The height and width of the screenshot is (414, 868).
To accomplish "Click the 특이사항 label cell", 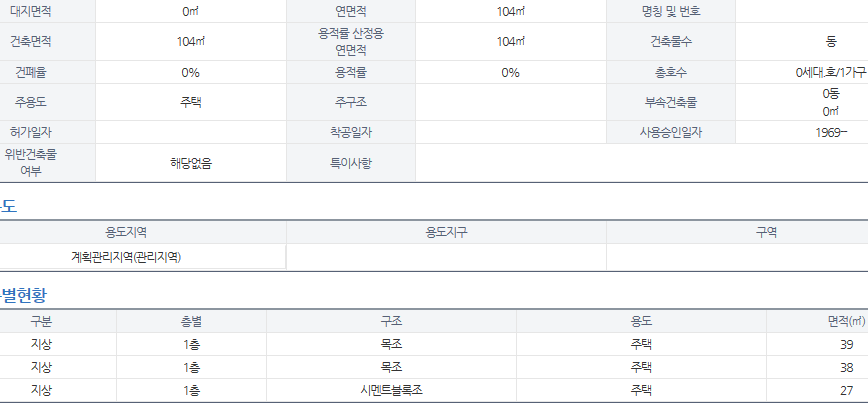I will [x=350, y=163].
